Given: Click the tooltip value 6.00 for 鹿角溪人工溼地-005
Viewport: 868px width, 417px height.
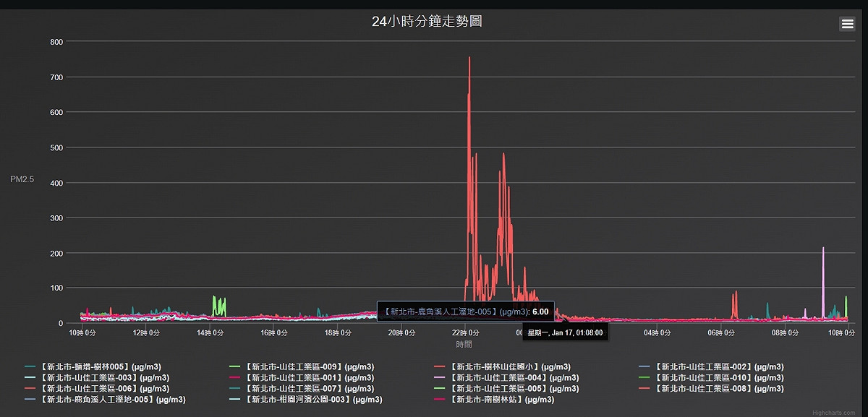Looking at the screenshot, I should [x=540, y=311].
